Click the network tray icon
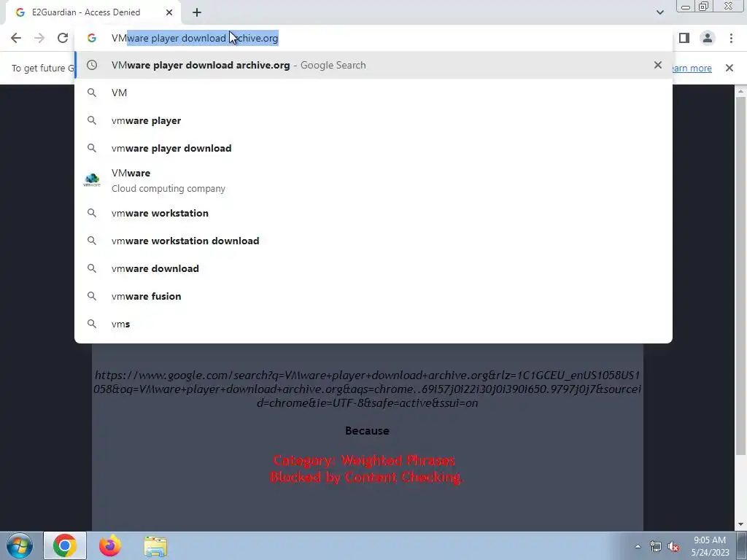The width and height of the screenshot is (747, 560). (x=656, y=547)
